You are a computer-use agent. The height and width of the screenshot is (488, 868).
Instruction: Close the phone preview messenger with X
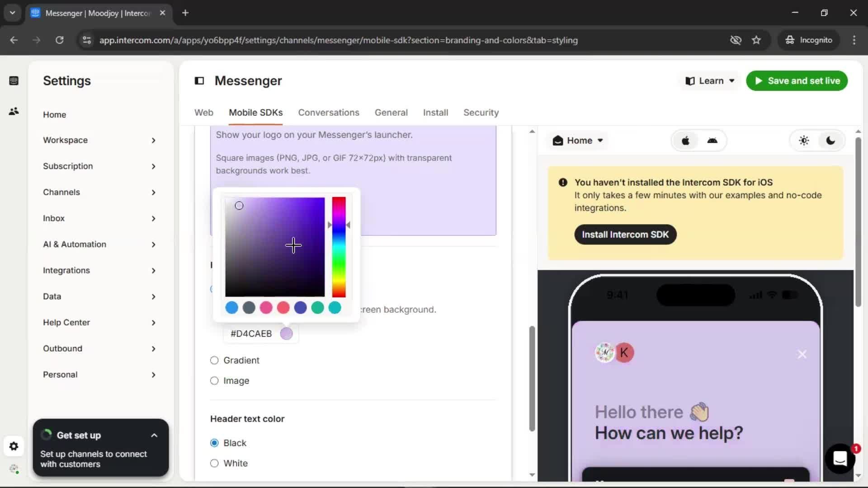pyautogui.click(x=802, y=354)
